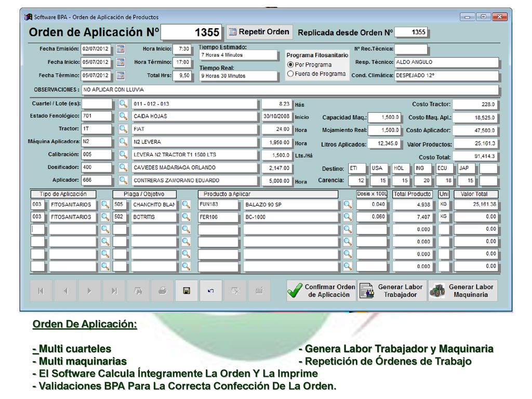Image resolution: width=532 pixels, height=399 pixels.
Task: Click the Hora Inicio field showing 7:30
Action: [x=181, y=49]
